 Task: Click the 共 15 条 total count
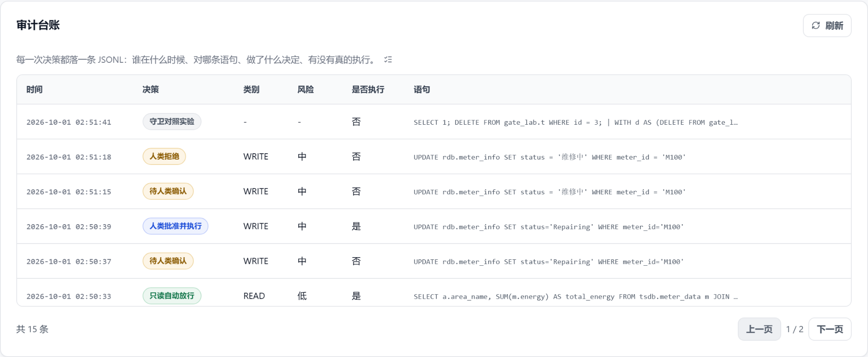(32, 329)
